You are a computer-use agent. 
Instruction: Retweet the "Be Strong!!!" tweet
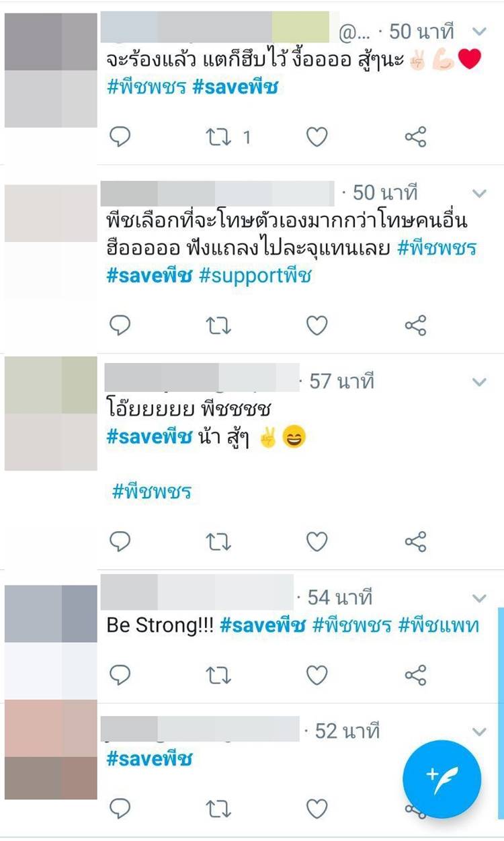[218, 675]
